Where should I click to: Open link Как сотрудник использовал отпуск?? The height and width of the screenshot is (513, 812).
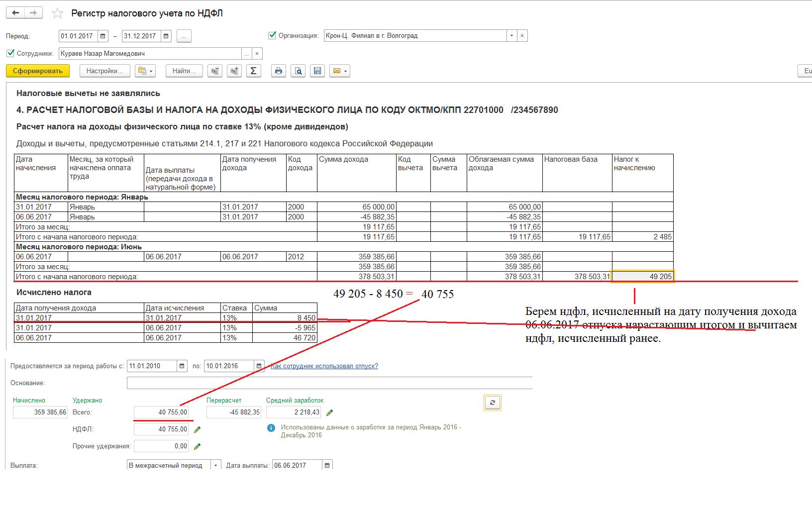click(x=324, y=366)
